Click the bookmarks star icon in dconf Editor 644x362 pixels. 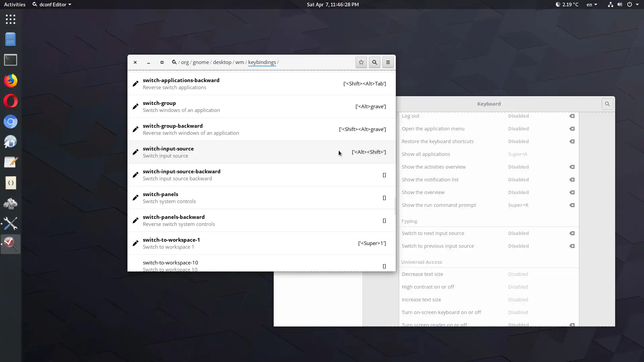point(361,62)
